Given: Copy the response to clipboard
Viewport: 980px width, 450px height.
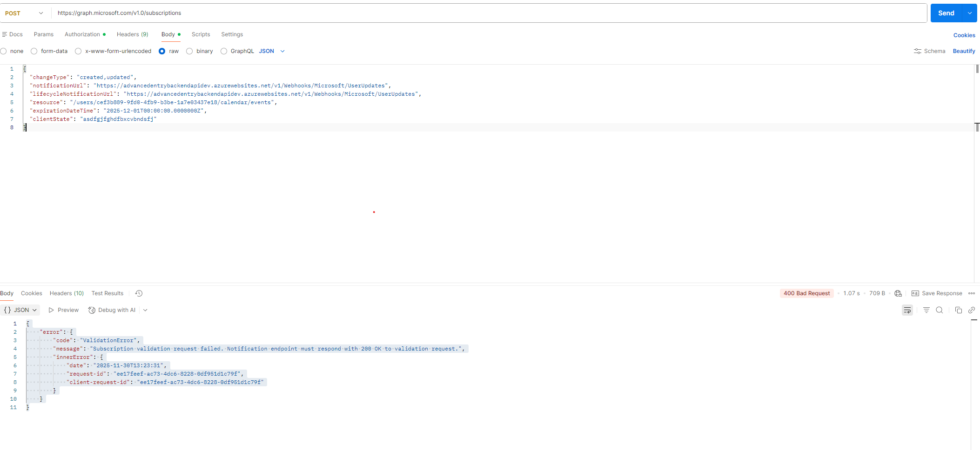Looking at the screenshot, I should click(958, 310).
